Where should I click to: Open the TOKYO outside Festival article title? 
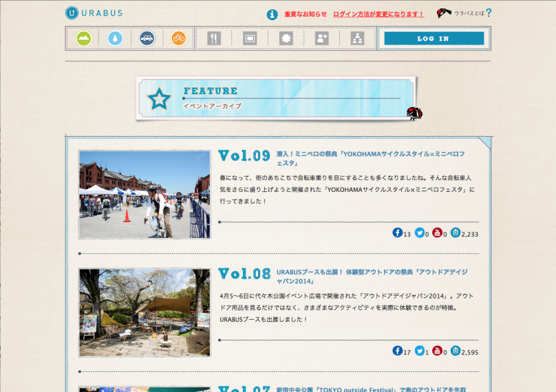[372, 389]
